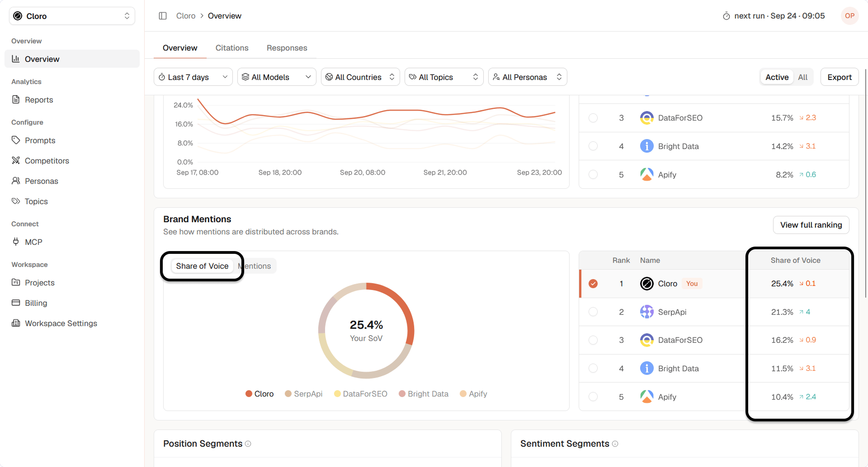Click the Billing card icon
The height and width of the screenshot is (467, 868).
click(x=16, y=303)
